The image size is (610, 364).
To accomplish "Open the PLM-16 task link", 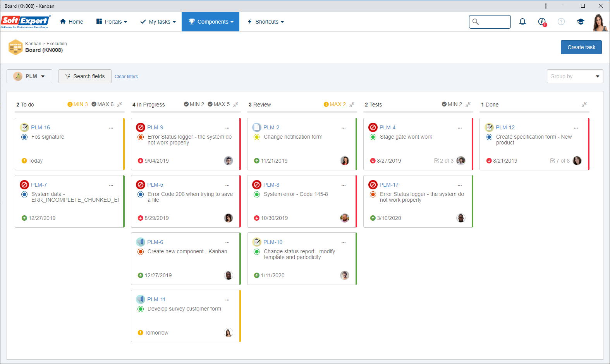I will click(40, 127).
